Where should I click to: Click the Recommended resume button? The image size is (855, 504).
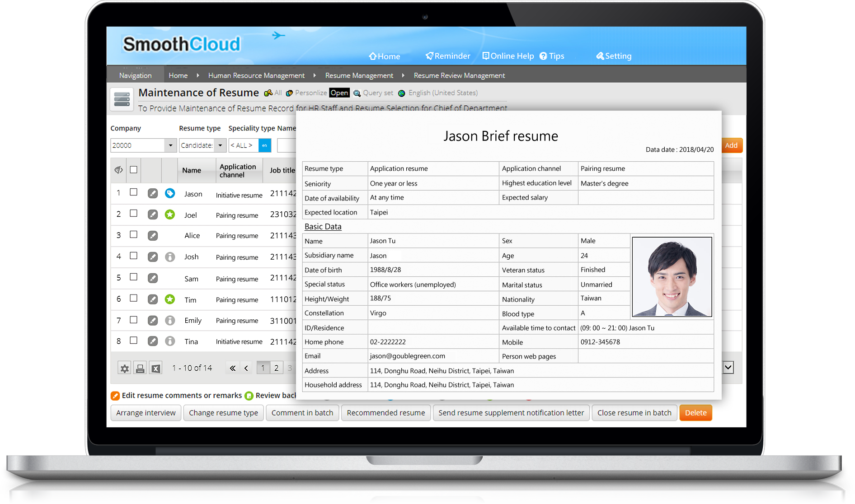pyautogui.click(x=386, y=413)
